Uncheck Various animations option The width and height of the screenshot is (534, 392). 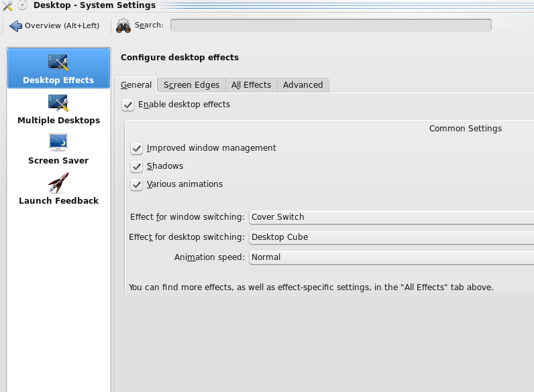pos(137,184)
